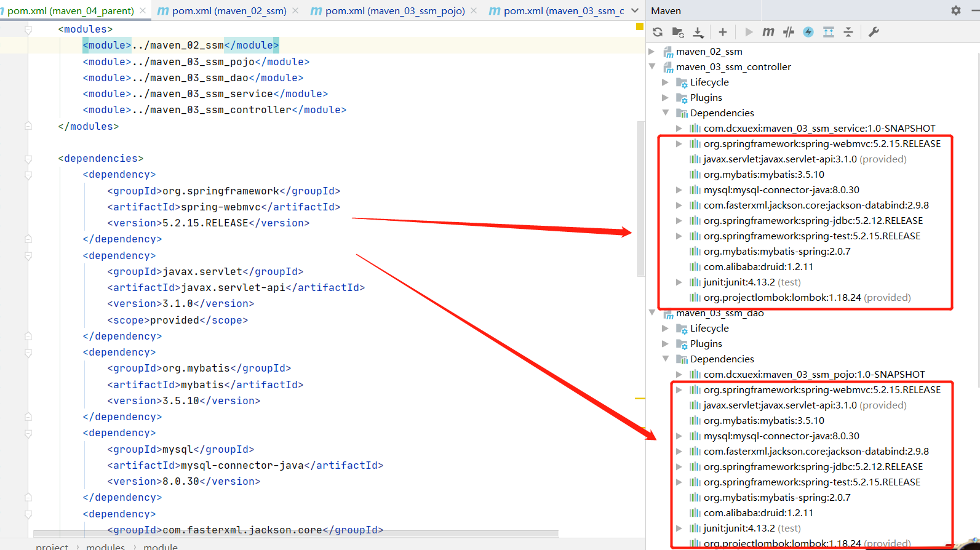
Task: Toggle Skip Tests mode lightning icon
Action: point(808,32)
